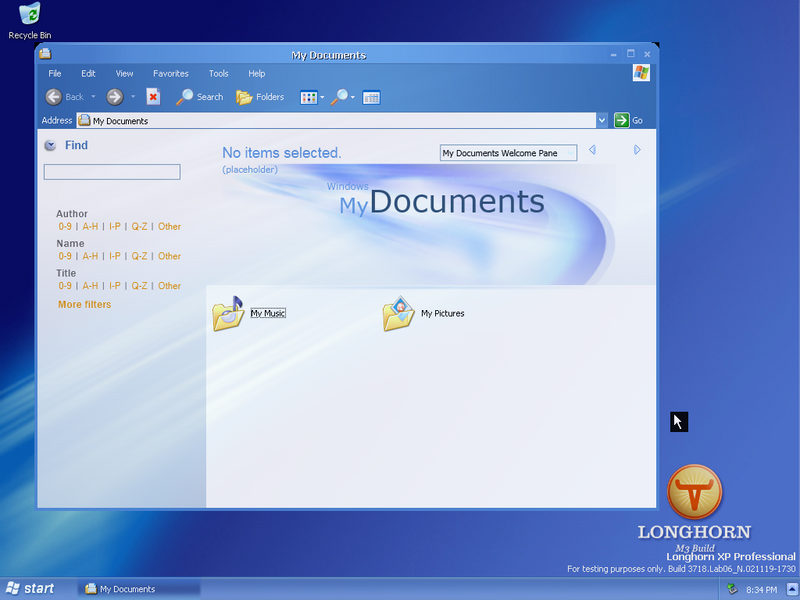The height and width of the screenshot is (600, 800).
Task: Click the More filters link
Action: click(x=85, y=305)
